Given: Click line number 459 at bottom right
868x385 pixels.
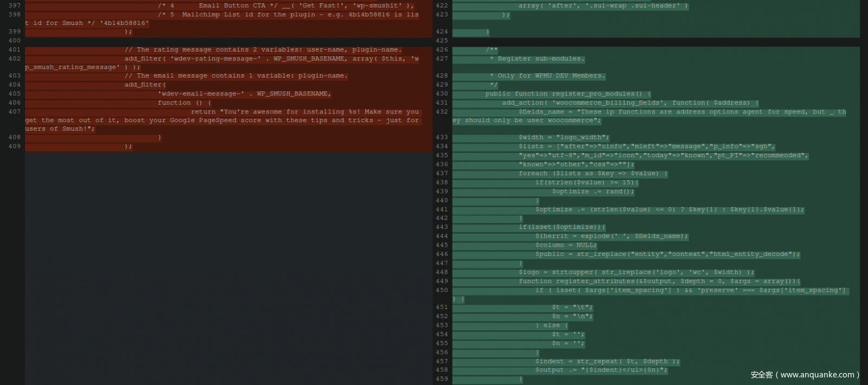Looking at the screenshot, I should tap(442, 379).
